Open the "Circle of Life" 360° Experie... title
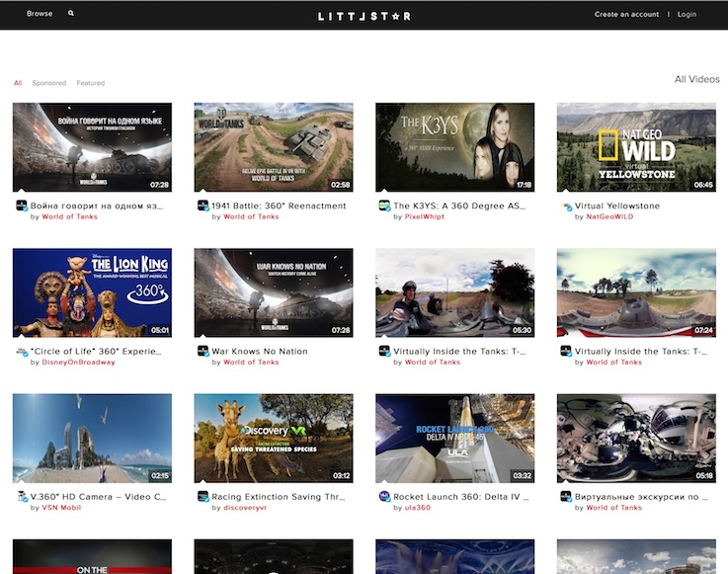728x574 pixels. [x=96, y=351]
